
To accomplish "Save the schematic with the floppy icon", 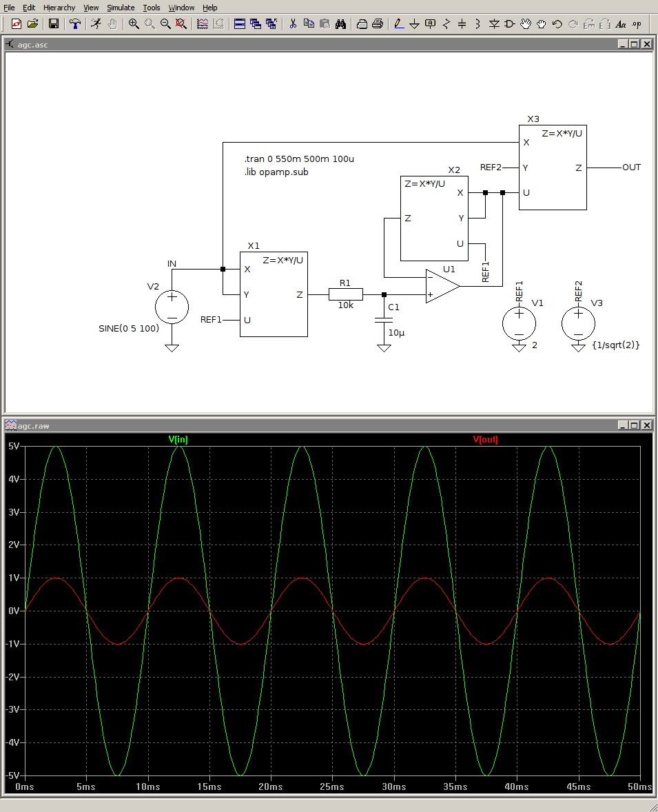I will (53, 24).
